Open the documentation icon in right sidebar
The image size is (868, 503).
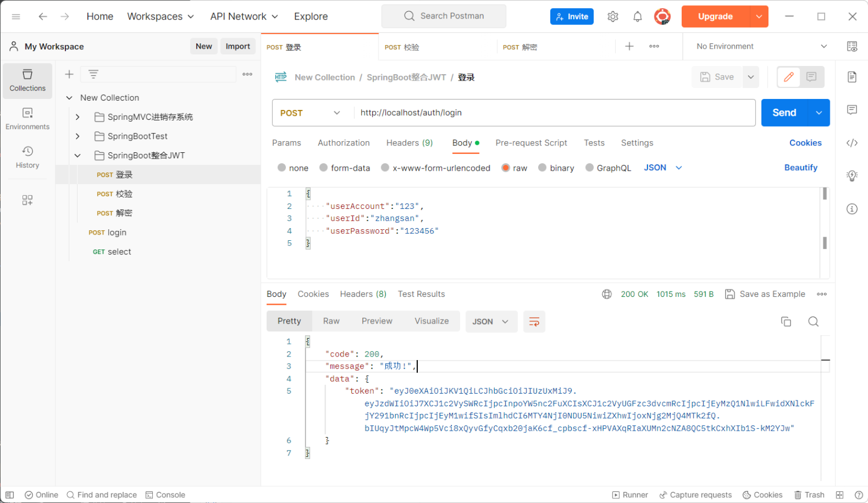tap(852, 77)
